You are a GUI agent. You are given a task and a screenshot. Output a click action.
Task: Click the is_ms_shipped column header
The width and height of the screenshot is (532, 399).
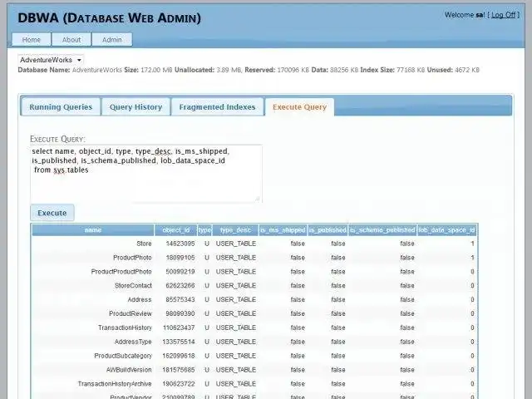(283, 230)
